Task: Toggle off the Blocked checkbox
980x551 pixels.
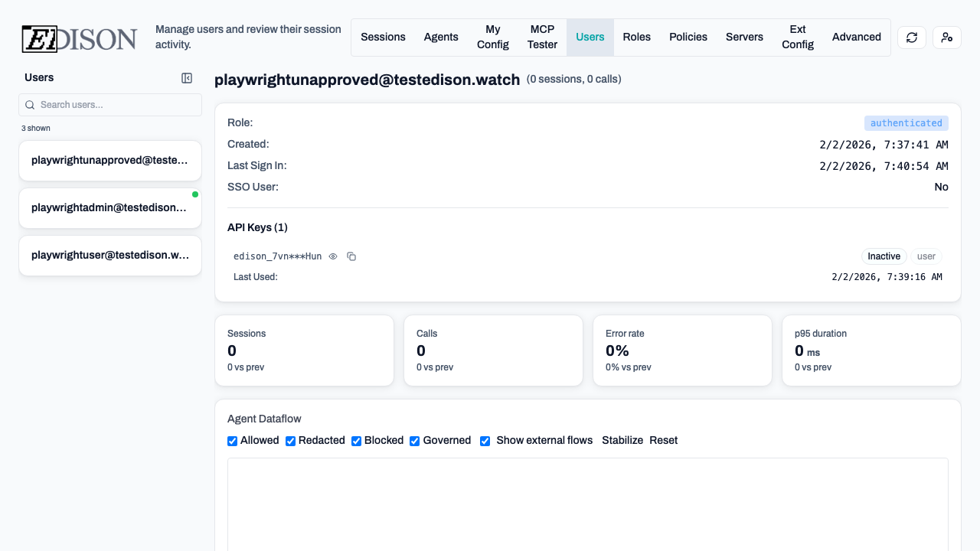Action: click(356, 441)
